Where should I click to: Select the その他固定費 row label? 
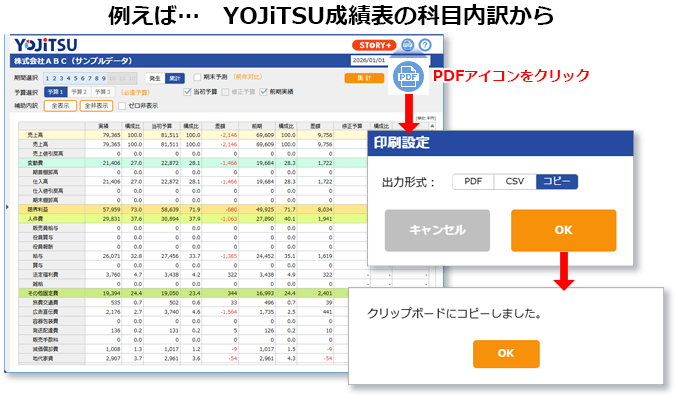42,293
